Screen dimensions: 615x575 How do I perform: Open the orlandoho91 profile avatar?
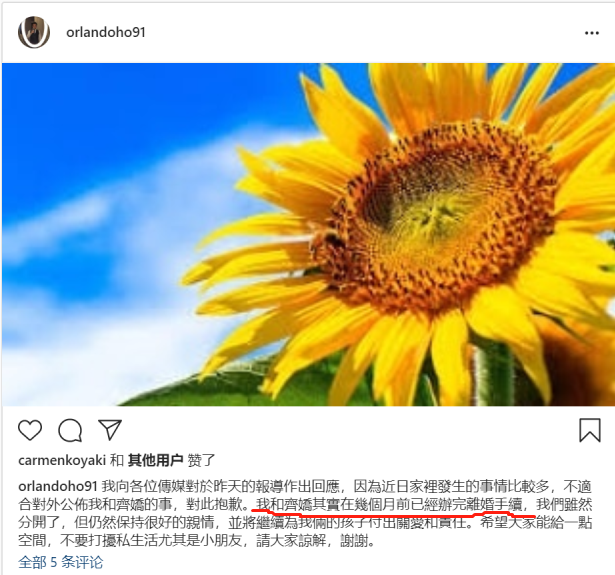click(34, 32)
